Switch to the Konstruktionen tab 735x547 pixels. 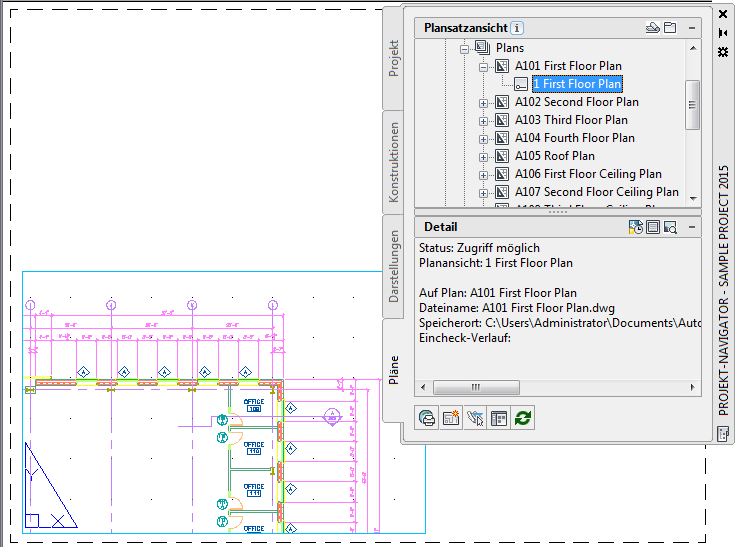[394, 162]
